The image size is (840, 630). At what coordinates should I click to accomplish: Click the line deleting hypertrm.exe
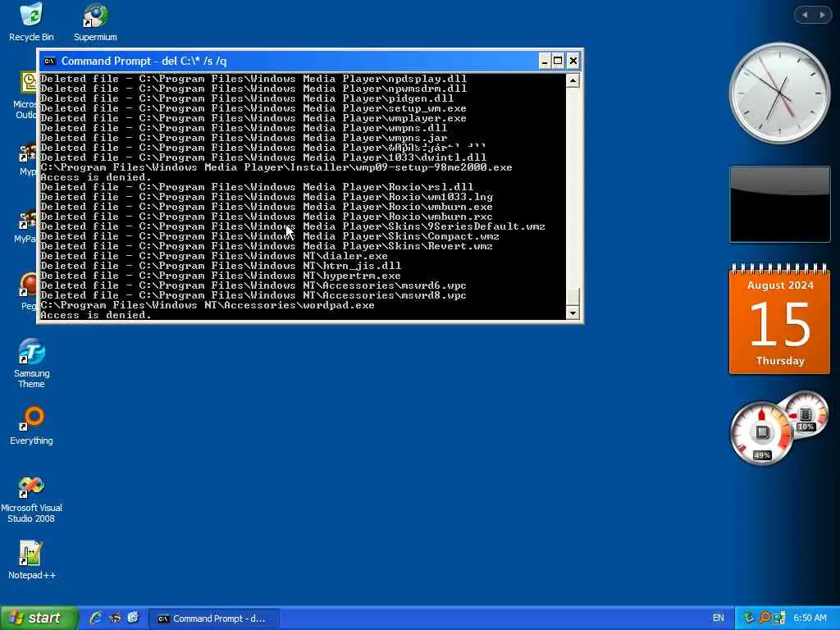pyautogui.click(x=220, y=276)
